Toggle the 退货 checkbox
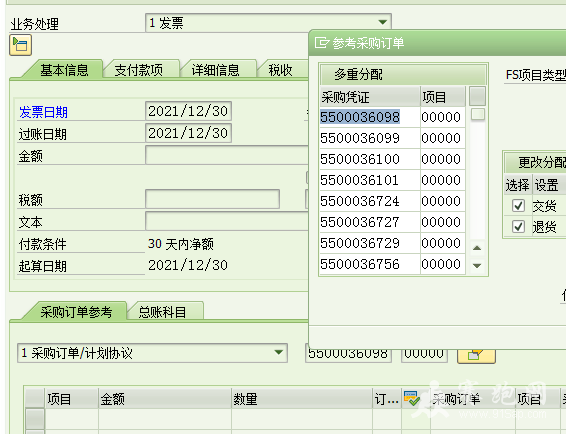Image resolution: width=566 pixels, height=434 pixels. [518, 227]
